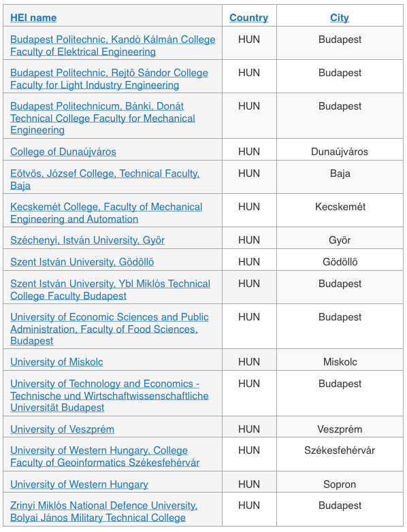Open Budapest Politechnic Kandó Kálmán College link
407x532 pixels.
click(x=113, y=46)
